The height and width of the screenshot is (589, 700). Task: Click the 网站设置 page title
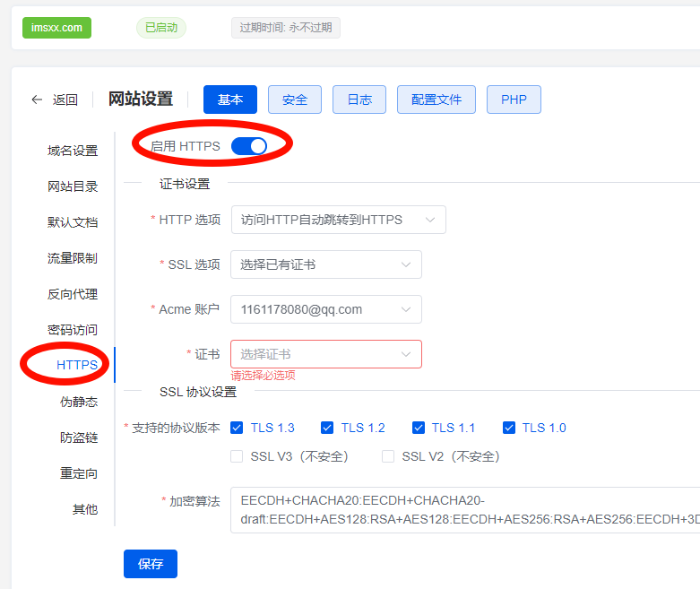pos(141,100)
